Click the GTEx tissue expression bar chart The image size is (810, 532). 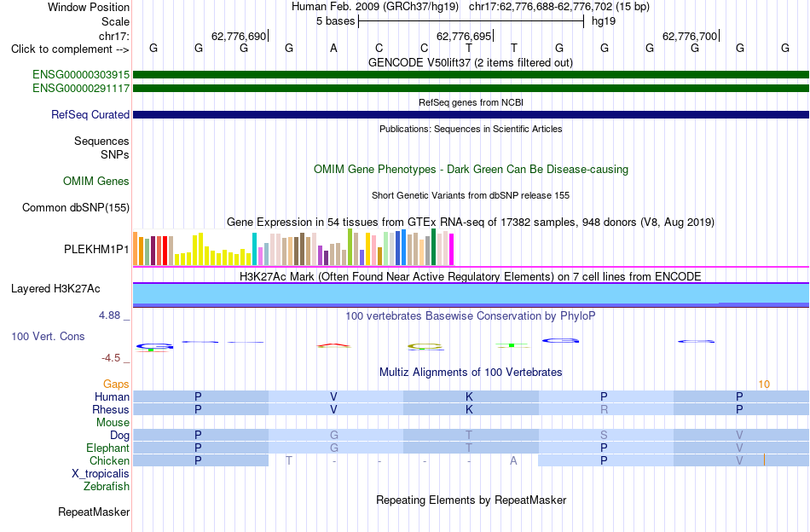point(293,247)
